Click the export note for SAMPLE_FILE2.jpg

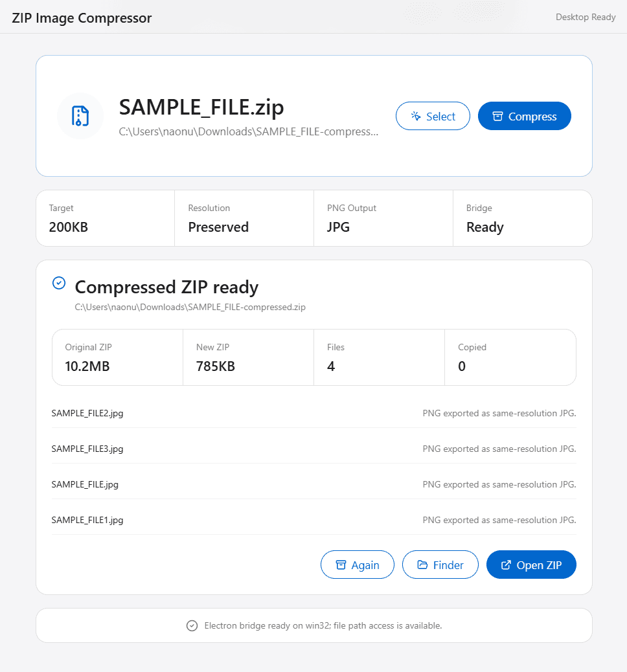point(499,413)
